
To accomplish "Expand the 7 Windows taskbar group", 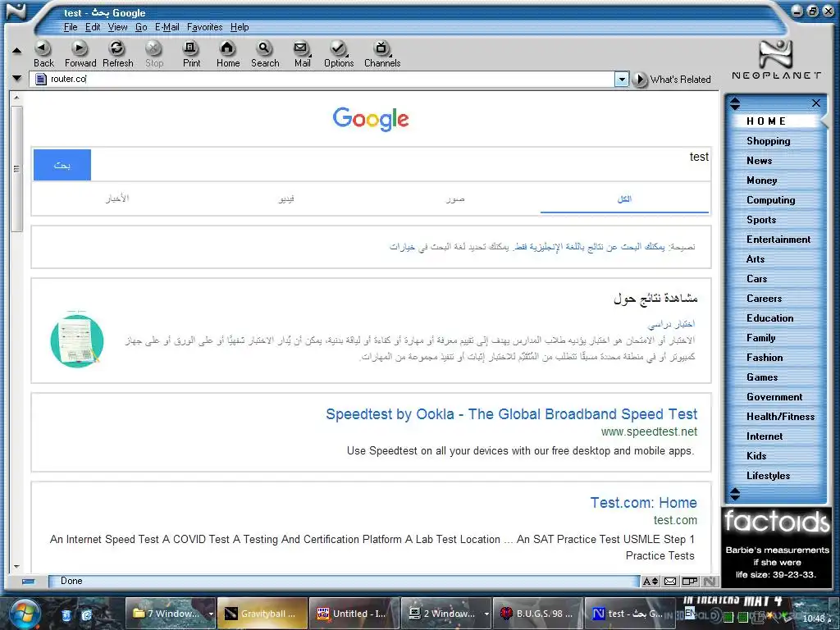I will (x=211, y=614).
